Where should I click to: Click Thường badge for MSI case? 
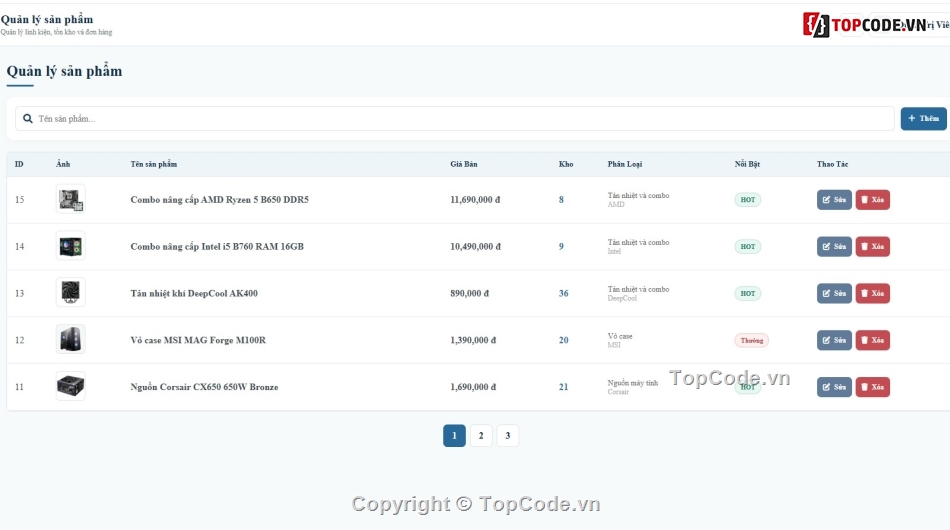point(751,340)
